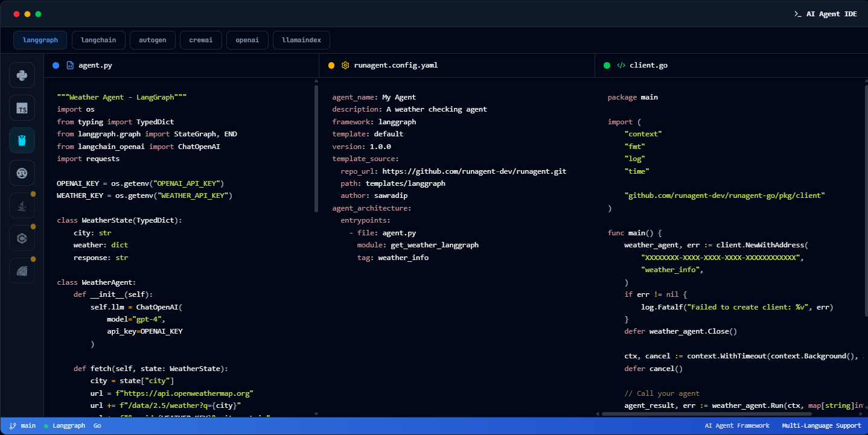Click Multi-Language Support in the status bar

coord(821,425)
